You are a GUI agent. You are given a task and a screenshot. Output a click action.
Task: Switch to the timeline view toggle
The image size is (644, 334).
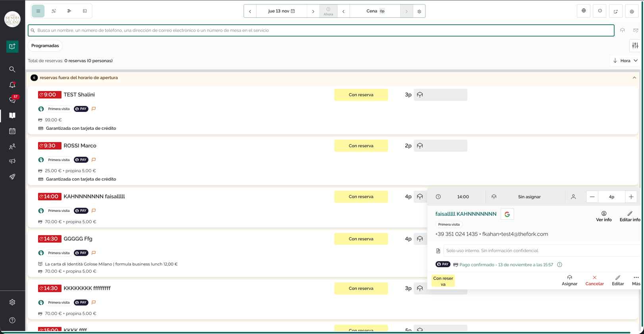pyautogui.click(x=69, y=11)
